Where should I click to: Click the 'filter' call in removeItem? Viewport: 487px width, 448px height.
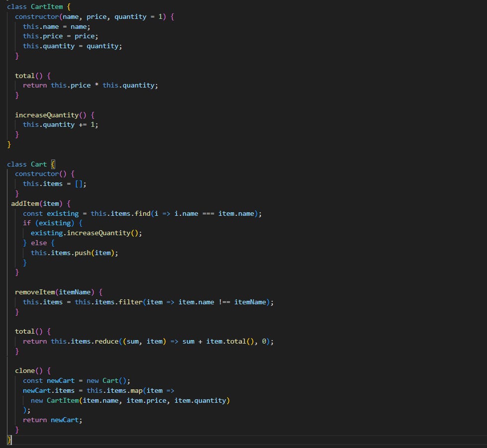coord(130,302)
